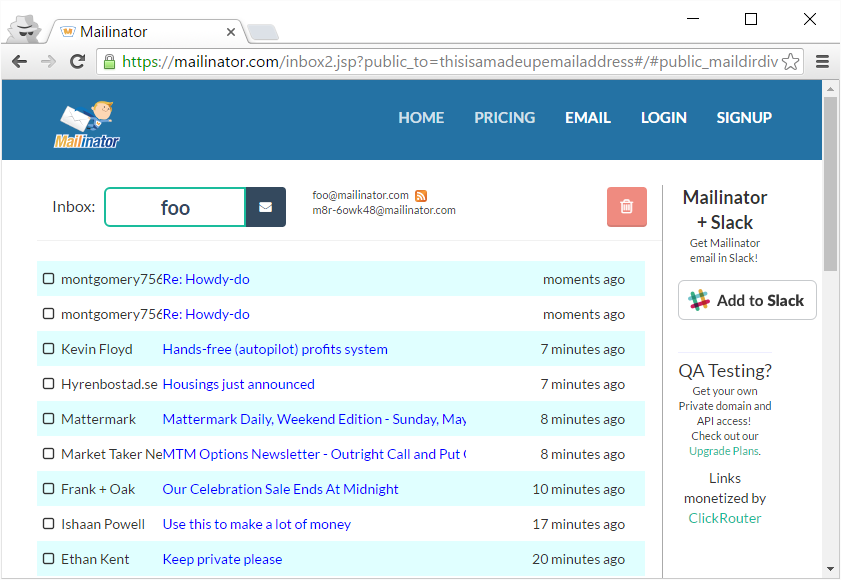This screenshot has width=841, height=580.
Task: Open 'Mattermark Daily, Weekend Edition' email
Action: tap(314, 419)
